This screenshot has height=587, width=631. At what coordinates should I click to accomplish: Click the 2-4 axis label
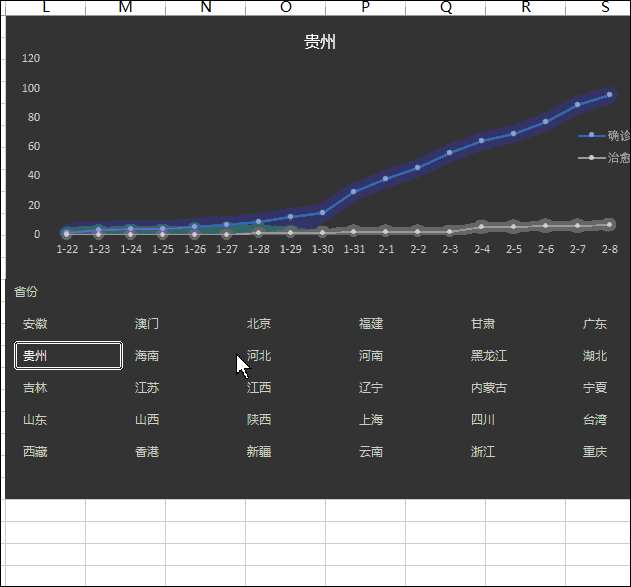tap(482, 249)
